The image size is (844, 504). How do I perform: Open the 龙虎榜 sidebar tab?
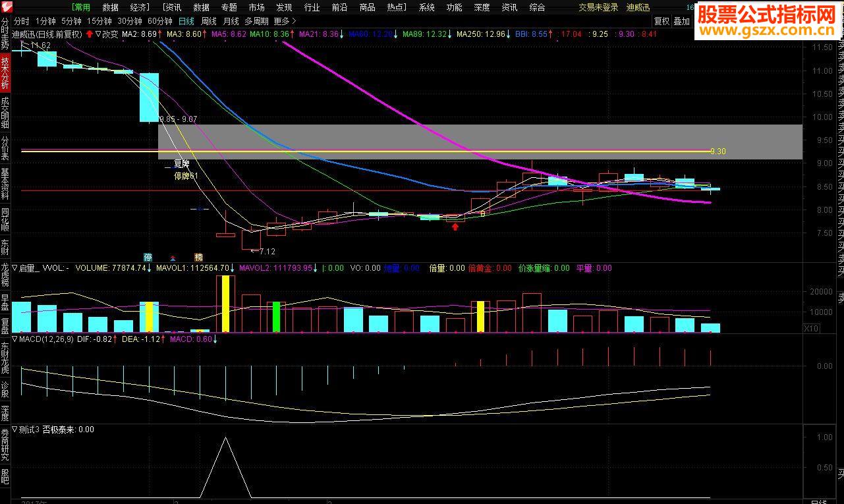click(5, 276)
